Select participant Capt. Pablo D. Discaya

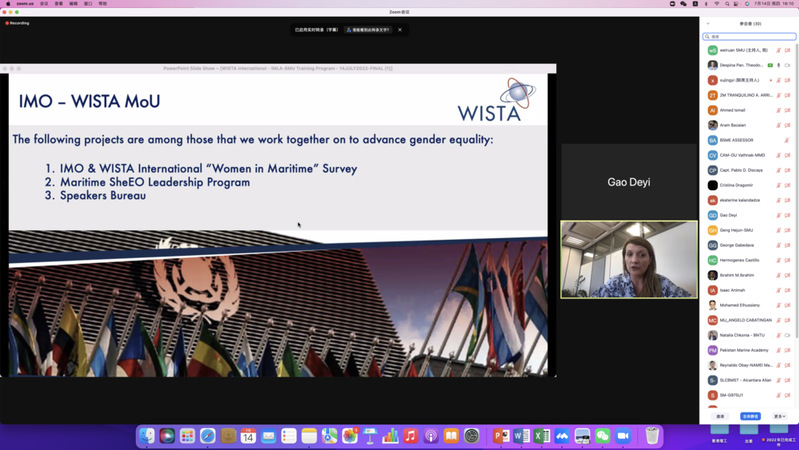(x=749, y=170)
